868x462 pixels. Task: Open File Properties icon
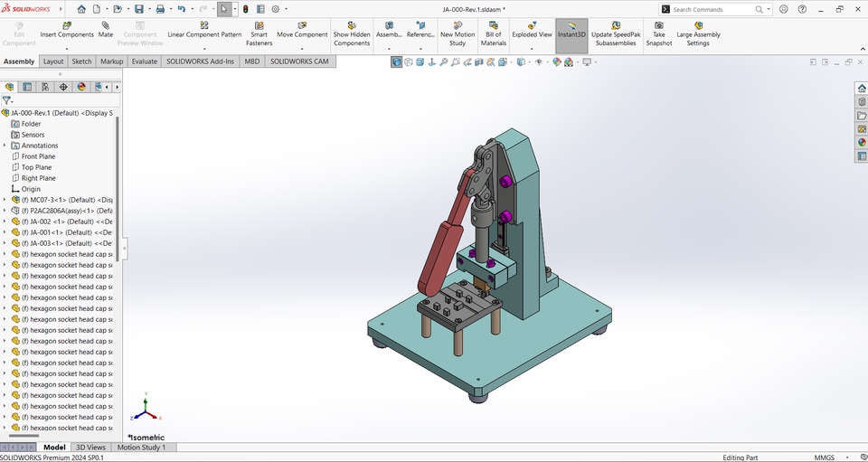(x=260, y=9)
